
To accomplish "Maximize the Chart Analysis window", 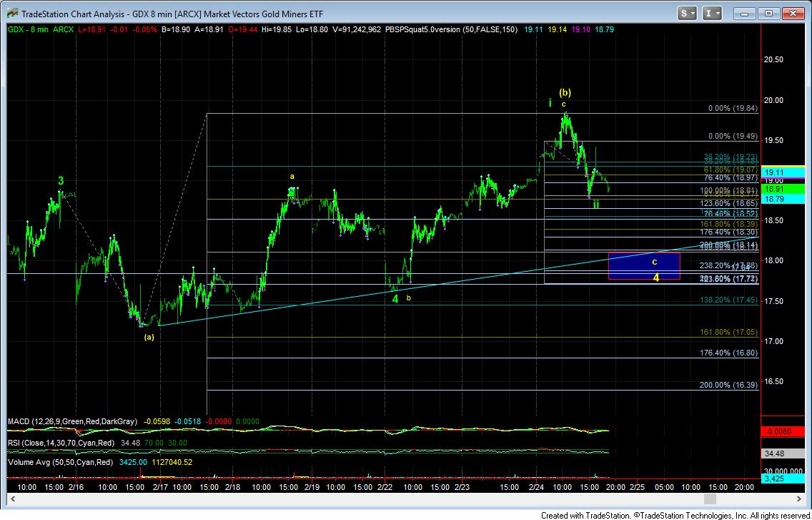I will point(769,14).
